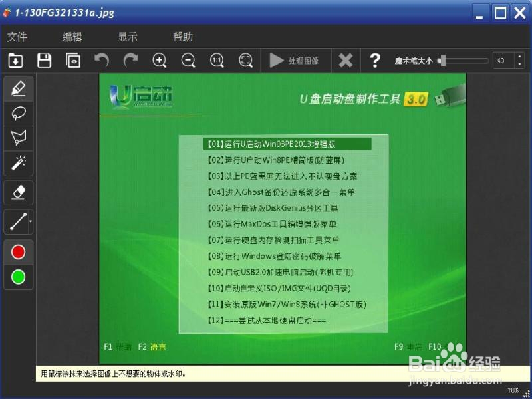Set zoom to 1:1 actual size
The height and width of the screenshot is (399, 532).
[x=216, y=61]
